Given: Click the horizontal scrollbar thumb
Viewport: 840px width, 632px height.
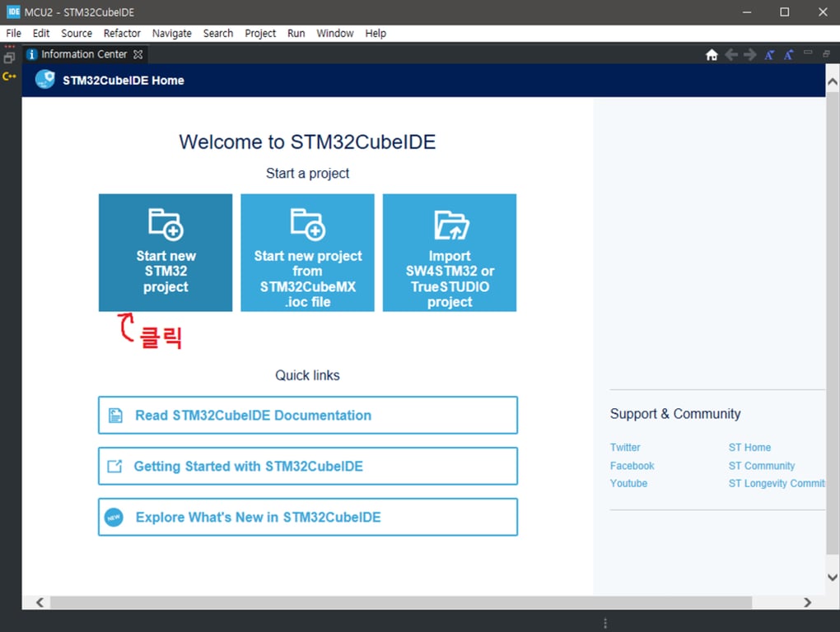Looking at the screenshot, I should coord(401,602).
